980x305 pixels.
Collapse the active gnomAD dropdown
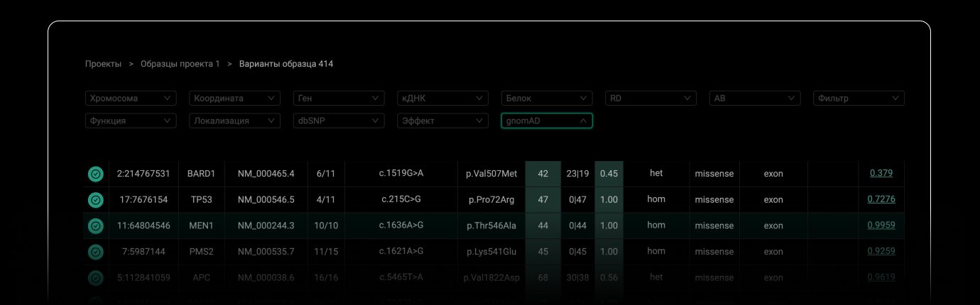click(547, 121)
